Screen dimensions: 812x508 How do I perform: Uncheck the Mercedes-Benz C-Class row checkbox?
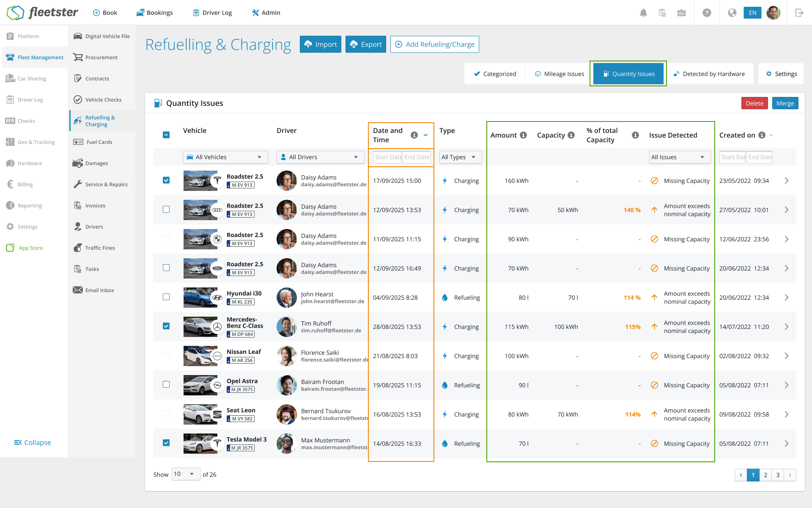[166, 326]
